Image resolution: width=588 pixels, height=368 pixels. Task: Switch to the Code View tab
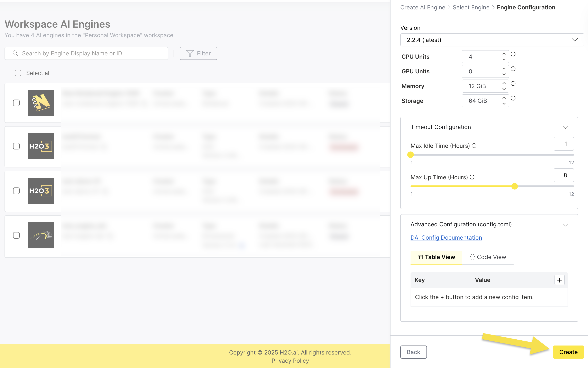pos(488,257)
